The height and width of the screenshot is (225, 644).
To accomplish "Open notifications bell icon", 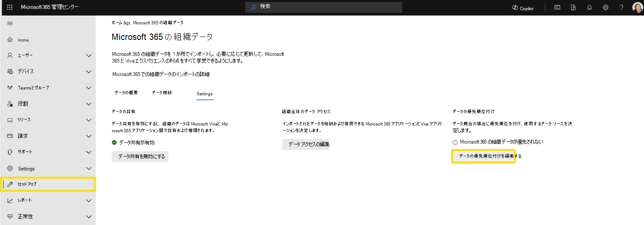I will [589, 8].
